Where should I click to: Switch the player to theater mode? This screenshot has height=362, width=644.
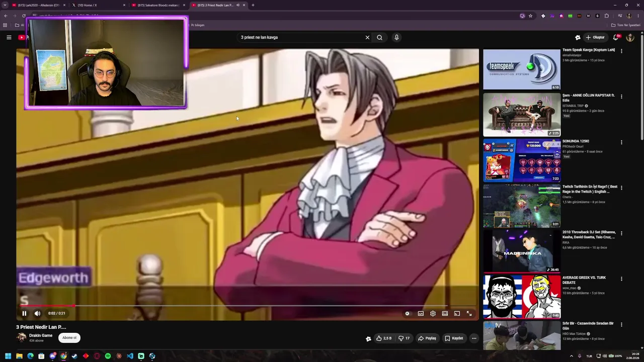(445, 314)
